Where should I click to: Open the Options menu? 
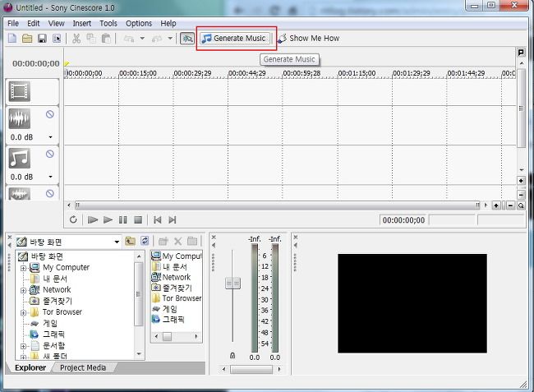point(139,23)
